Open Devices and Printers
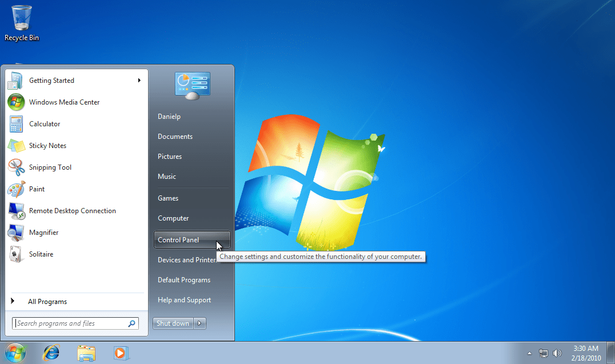The height and width of the screenshot is (364, 615). click(187, 260)
